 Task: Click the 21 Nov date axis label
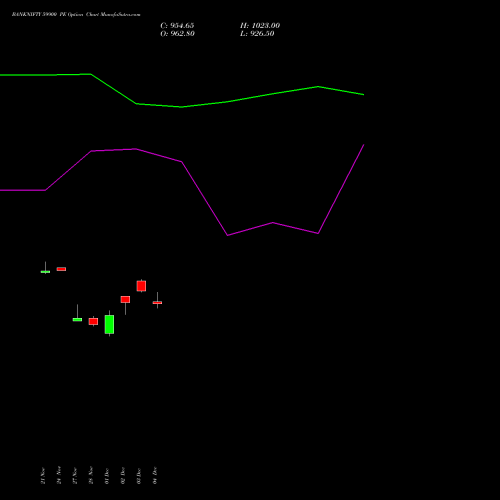tap(43, 475)
